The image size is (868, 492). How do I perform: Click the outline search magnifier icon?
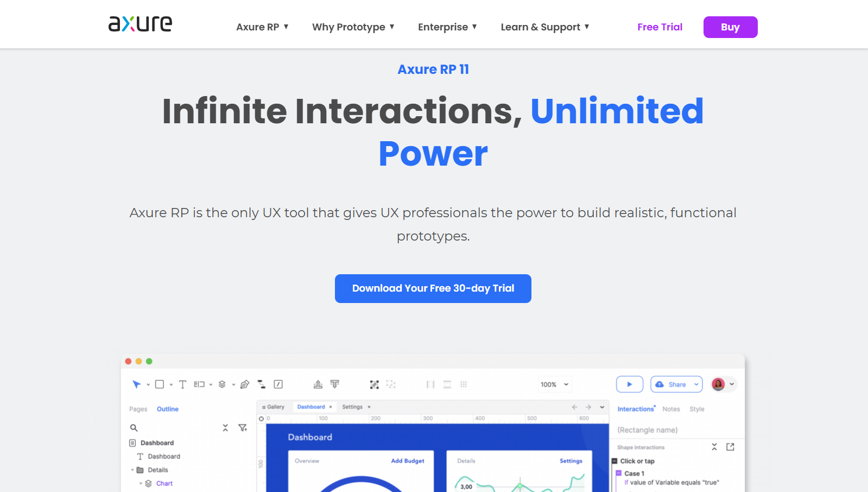pyautogui.click(x=134, y=428)
